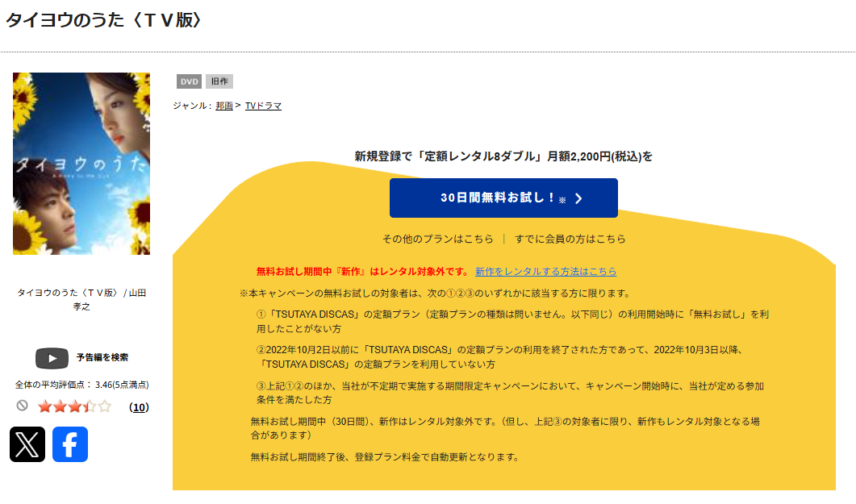Click the X (Twitter) share icon
The height and width of the screenshot is (504, 856).
click(27, 444)
